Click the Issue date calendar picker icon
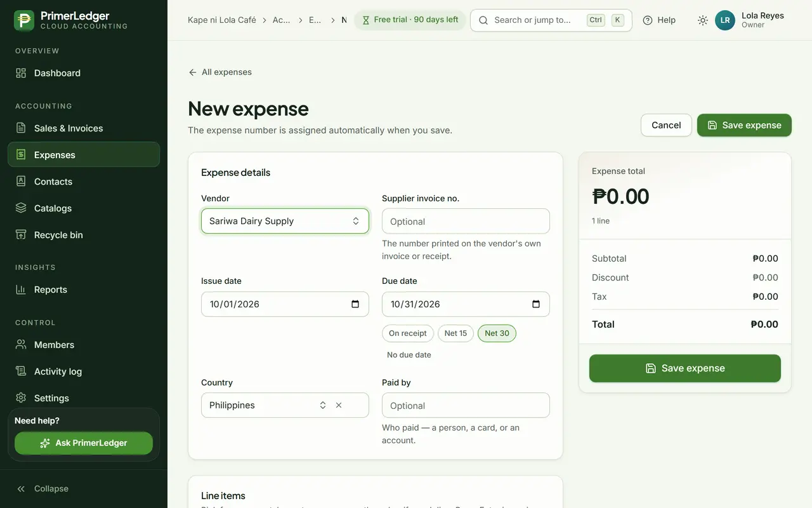Viewport: 812px width, 508px height. pos(355,304)
